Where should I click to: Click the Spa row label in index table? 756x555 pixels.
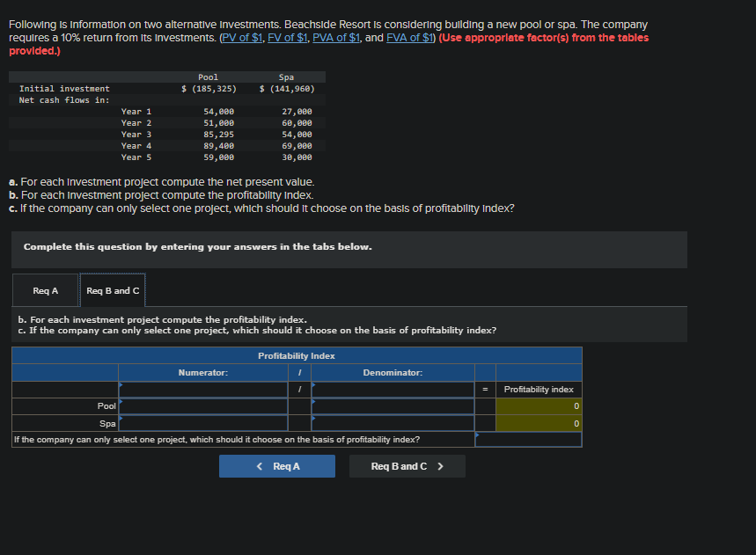coord(107,423)
